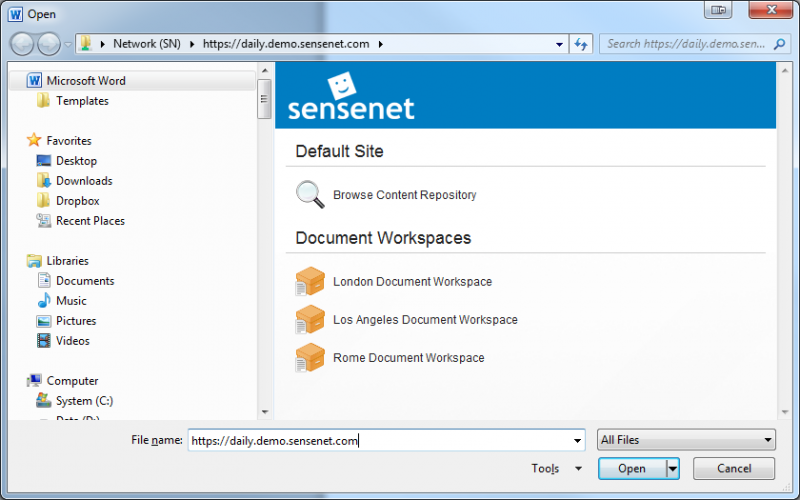Click Browse Content Repository magnifier icon
Screen dimensions: 800x500
tap(310, 194)
